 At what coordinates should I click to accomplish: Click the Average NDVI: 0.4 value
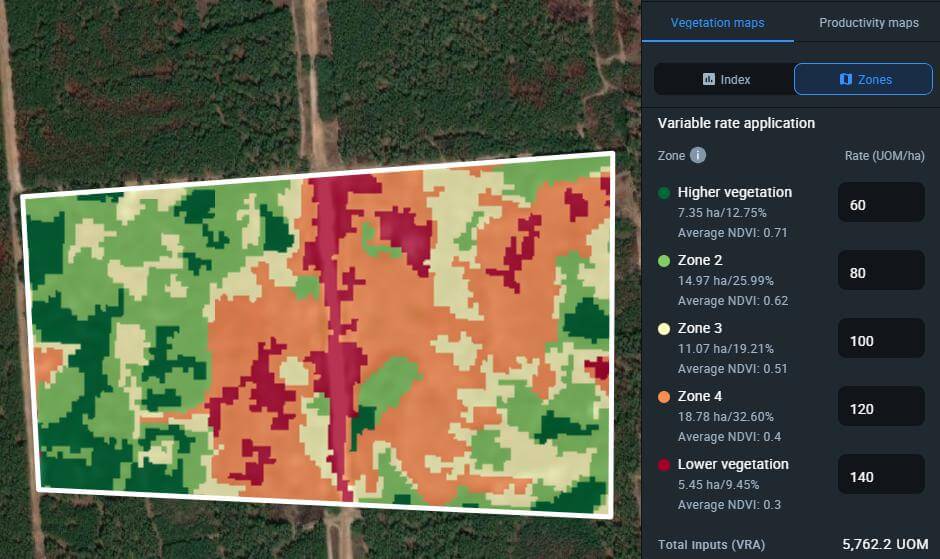(729, 437)
